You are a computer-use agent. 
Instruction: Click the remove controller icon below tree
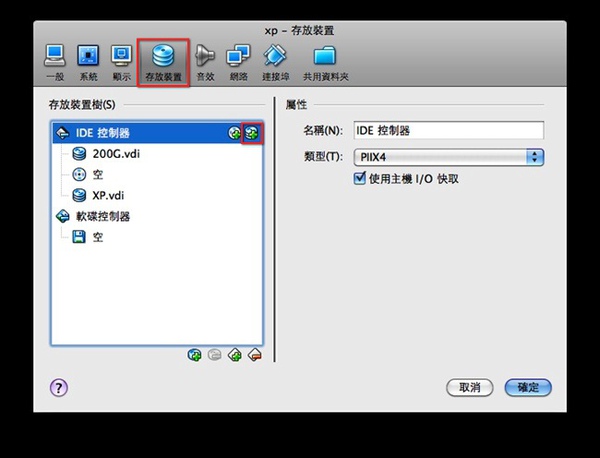coord(255,355)
